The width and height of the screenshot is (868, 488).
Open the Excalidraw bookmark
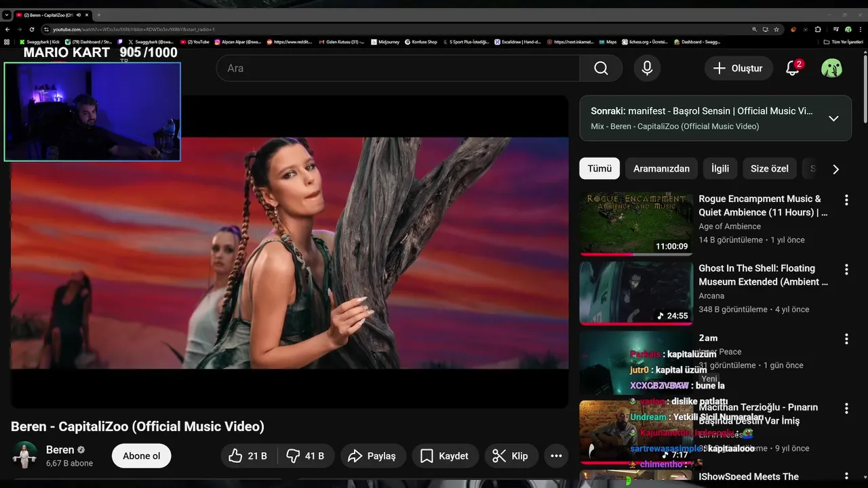point(517,42)
